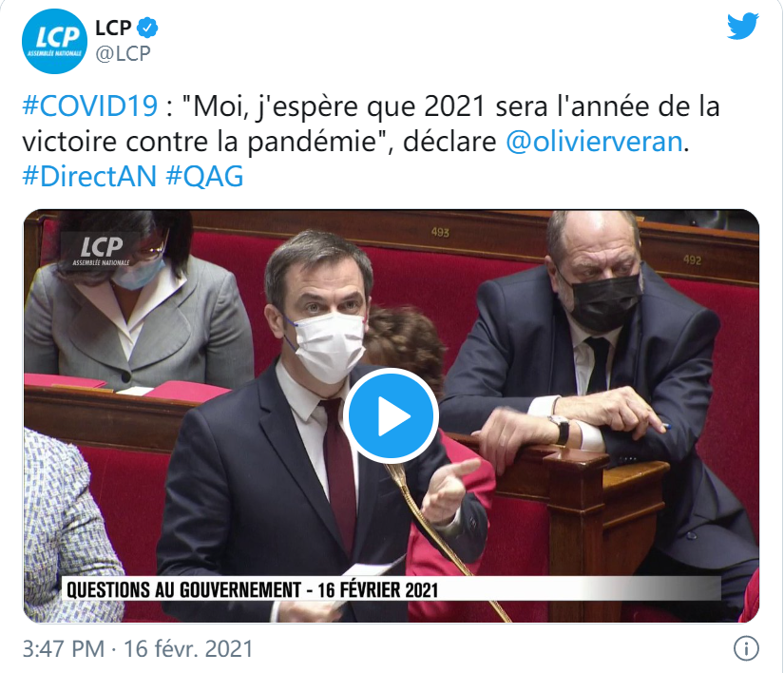Open the #COVID19 hashtag
The width and height of the screenshot is (784, 673).
tap(90, 106)
